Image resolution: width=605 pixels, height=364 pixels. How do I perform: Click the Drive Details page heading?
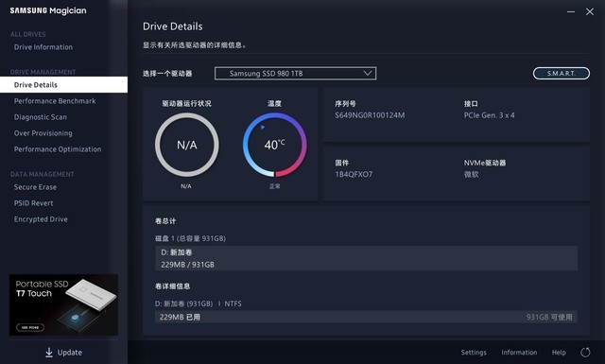172,26
